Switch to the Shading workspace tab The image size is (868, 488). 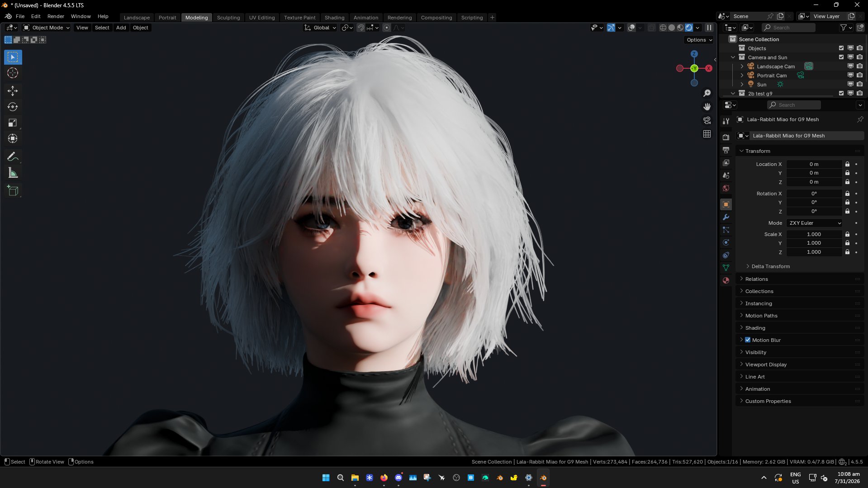coord(334,18)
